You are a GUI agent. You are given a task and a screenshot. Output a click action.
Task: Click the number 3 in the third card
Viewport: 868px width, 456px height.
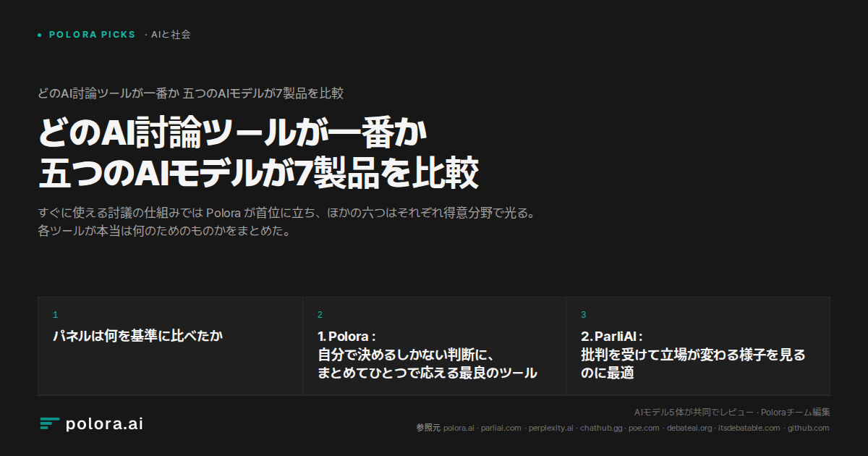click(584, 315)
